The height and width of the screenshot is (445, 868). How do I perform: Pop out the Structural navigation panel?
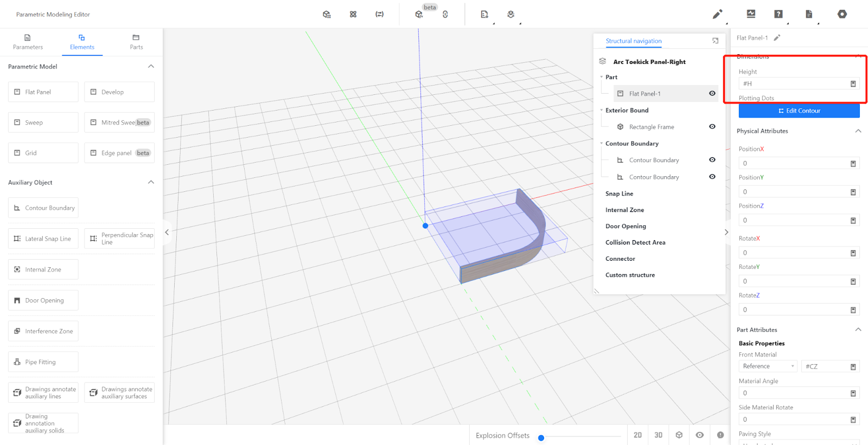pyautogui.click(x=715, y=41)
